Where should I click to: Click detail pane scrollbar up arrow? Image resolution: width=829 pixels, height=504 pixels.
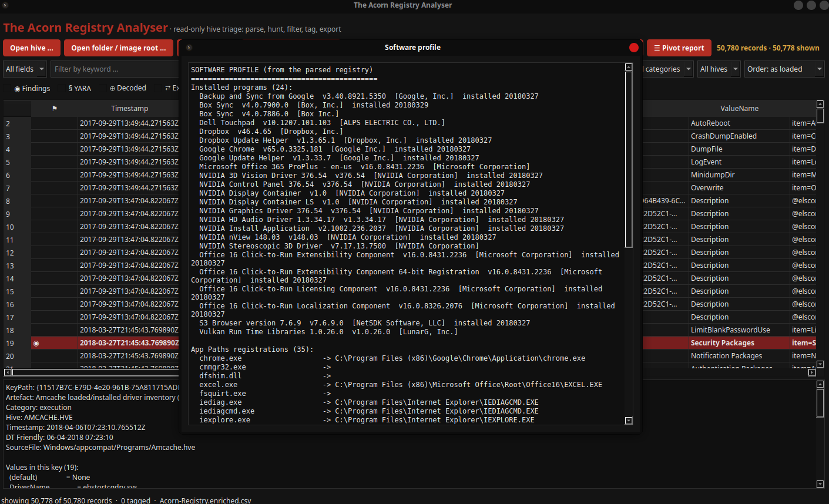click(x=820, y=384)
